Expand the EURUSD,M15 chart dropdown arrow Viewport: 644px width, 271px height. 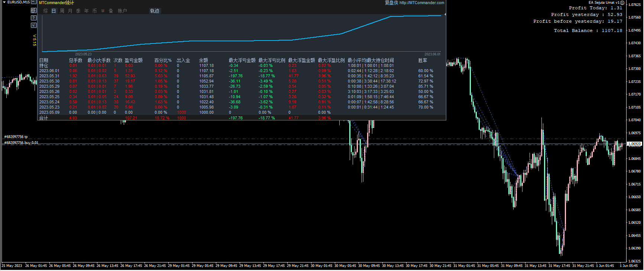pyautogui.click(x=4, y=2)
